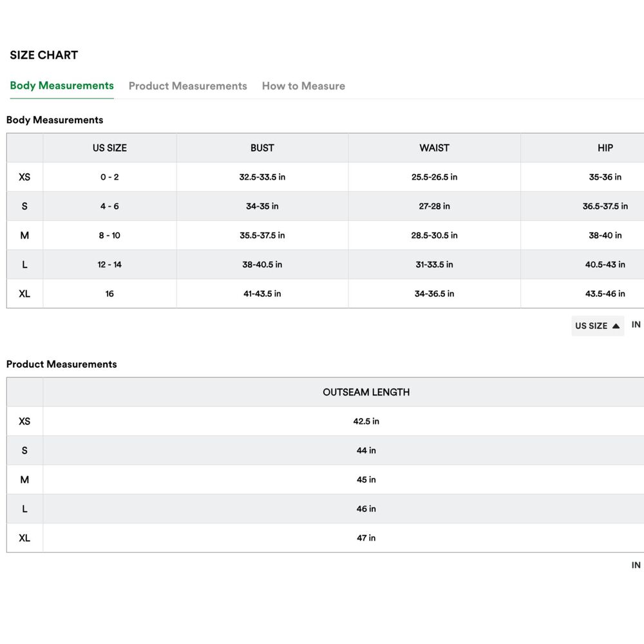Screen dimensions: 644x644
Task: Click the OUTSEAM LENGTH column header
Action: coord(366,392)
